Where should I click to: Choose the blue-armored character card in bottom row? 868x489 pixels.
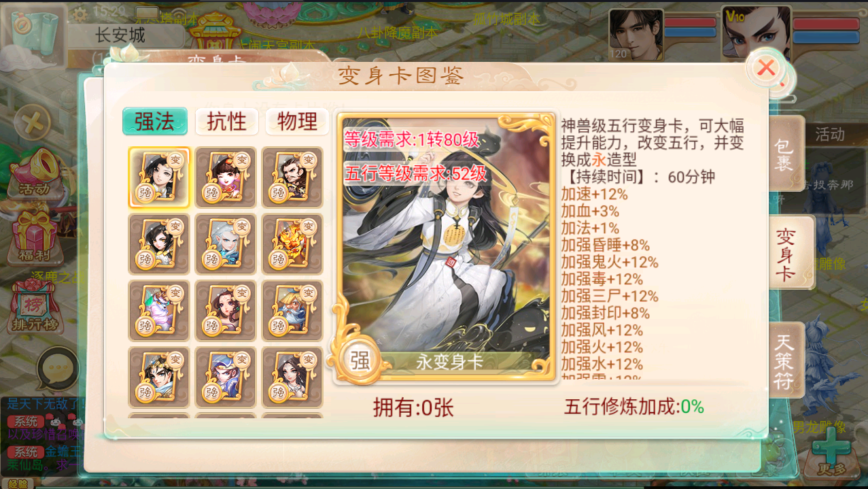point(226,377)
